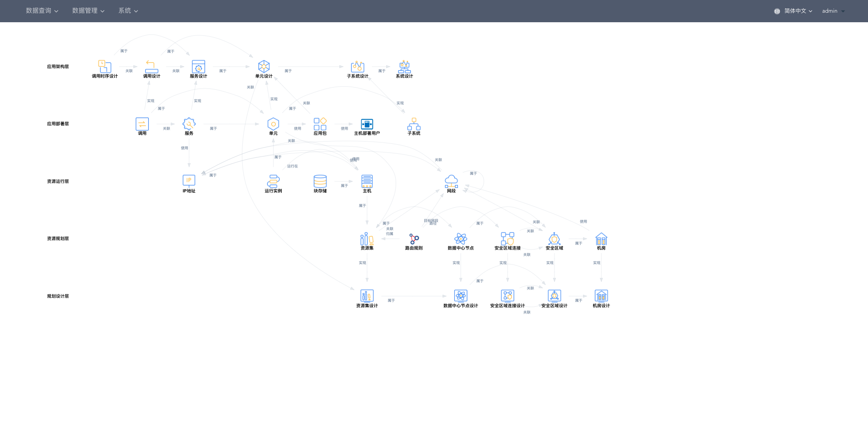The image size is (868, 441).
Task: Click the 安全区域连接 node icon in the 资源规划层 row
Action: [507, 239]
